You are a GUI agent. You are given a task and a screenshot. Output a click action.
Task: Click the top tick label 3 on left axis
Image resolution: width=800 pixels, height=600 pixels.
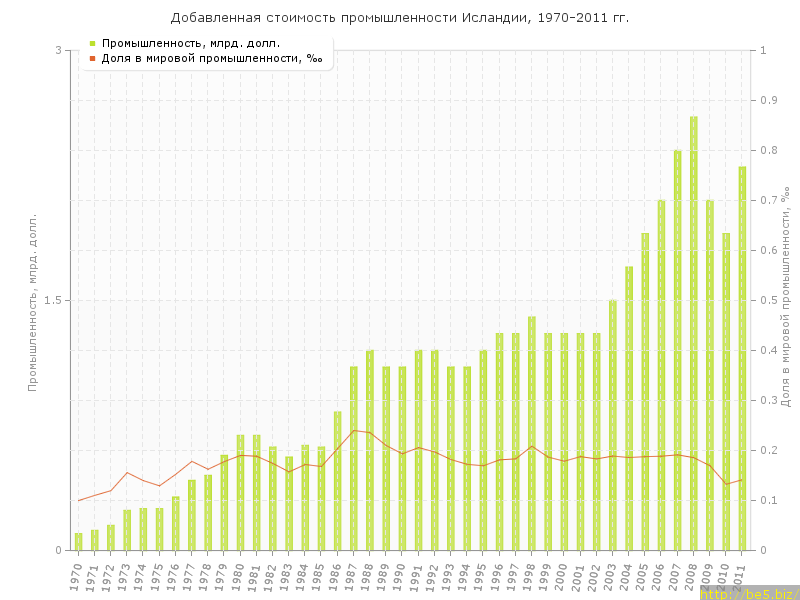coord(58,50)
